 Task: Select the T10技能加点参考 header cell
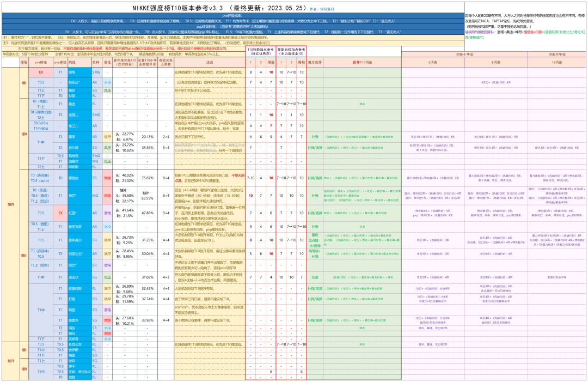261,52
